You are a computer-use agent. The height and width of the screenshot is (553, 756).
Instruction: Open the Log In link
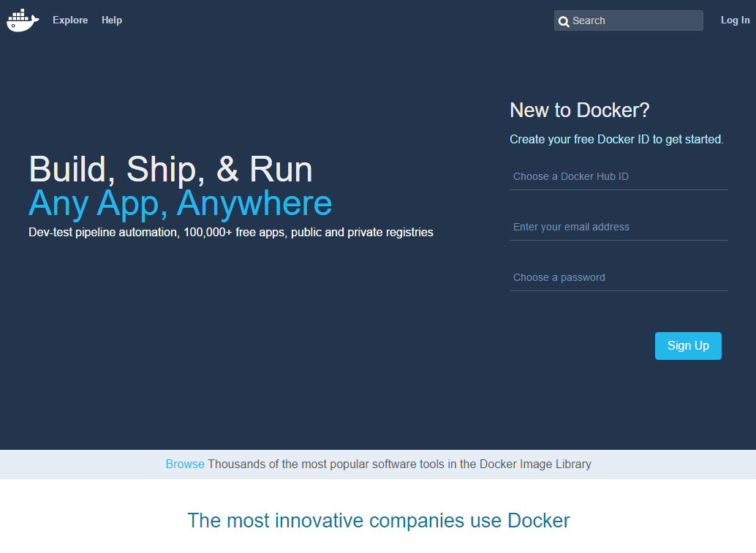click(735, 20)
